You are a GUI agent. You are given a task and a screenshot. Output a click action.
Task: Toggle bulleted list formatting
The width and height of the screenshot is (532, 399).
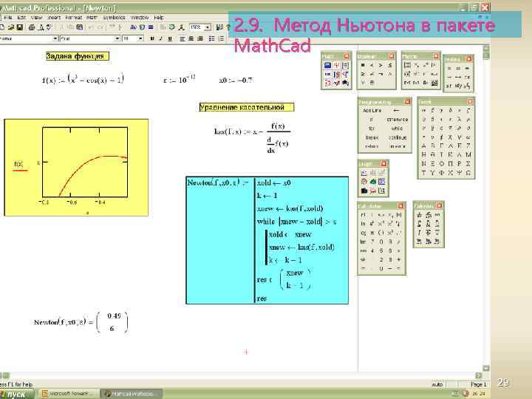(212, 38)
